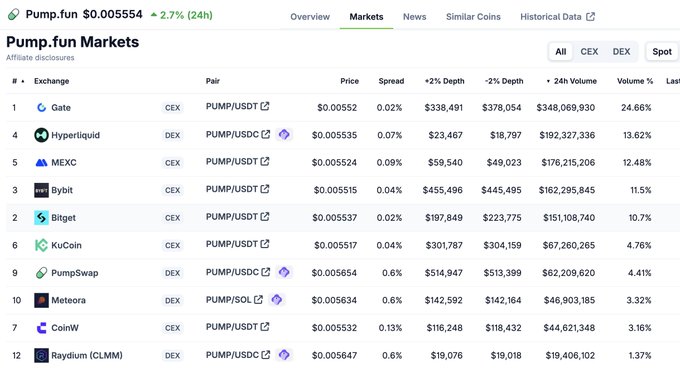The image size is (680, 368).
Task: Click the MEXC exchange logo
Action: [x=41, y=163]
